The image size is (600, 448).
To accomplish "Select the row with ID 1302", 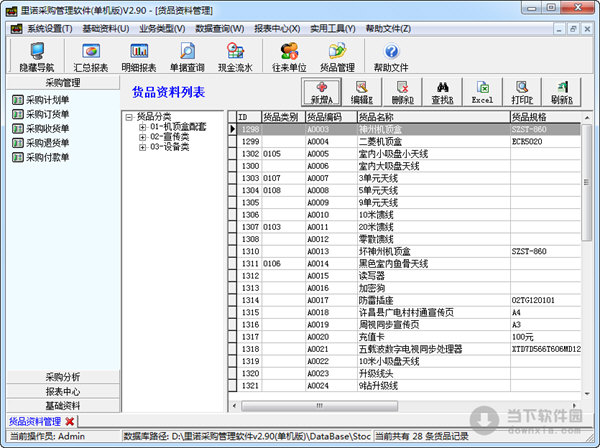I will 248,155.
